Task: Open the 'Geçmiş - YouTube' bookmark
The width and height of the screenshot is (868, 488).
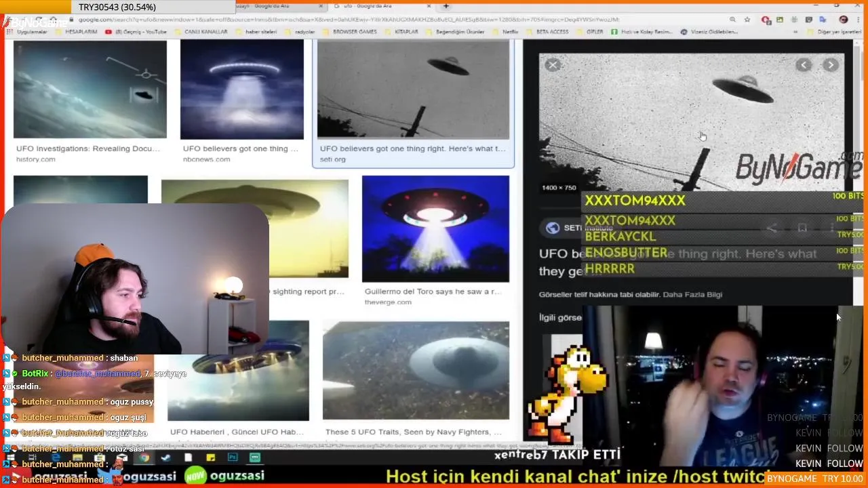Action: tap(136, 32)
